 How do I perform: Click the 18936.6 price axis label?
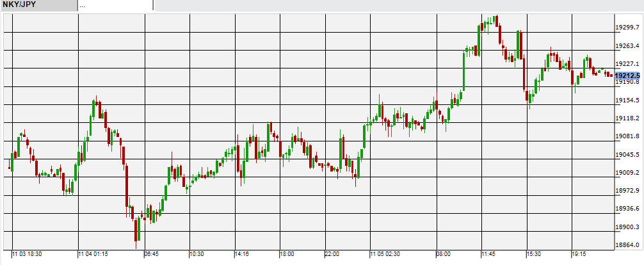[x=627, y=209]
